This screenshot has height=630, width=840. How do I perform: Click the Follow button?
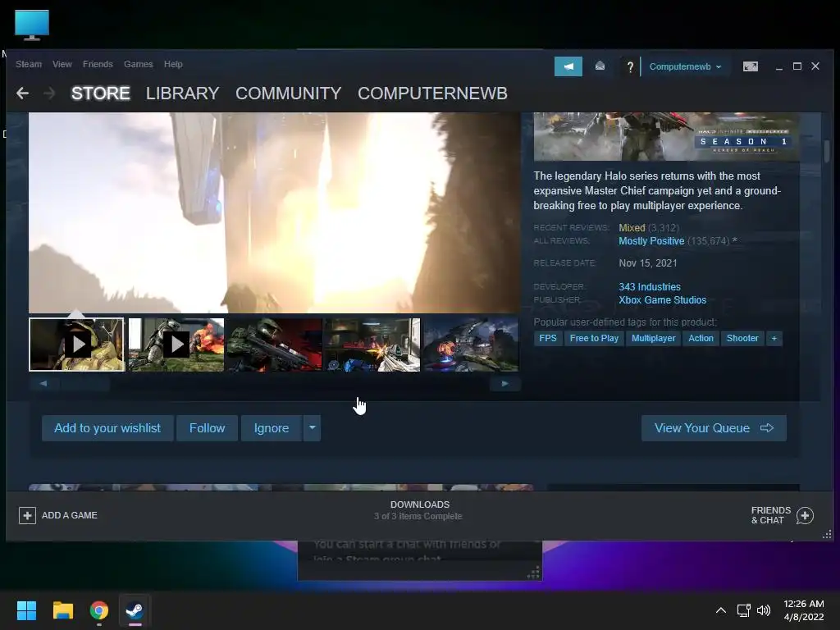[207, 427]
